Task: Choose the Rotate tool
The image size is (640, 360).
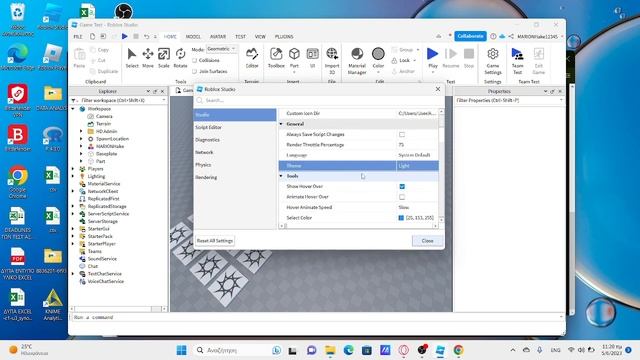Action: (x=180, y=58)
